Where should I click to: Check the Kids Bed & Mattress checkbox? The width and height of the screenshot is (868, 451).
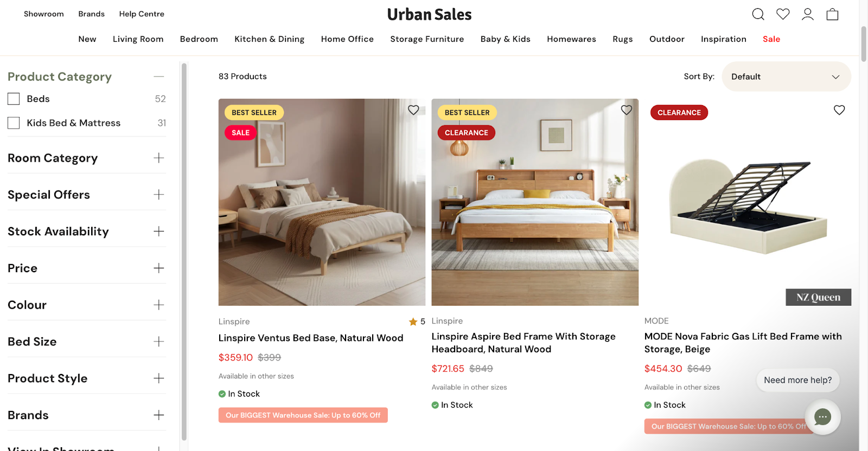coord(13,123)
